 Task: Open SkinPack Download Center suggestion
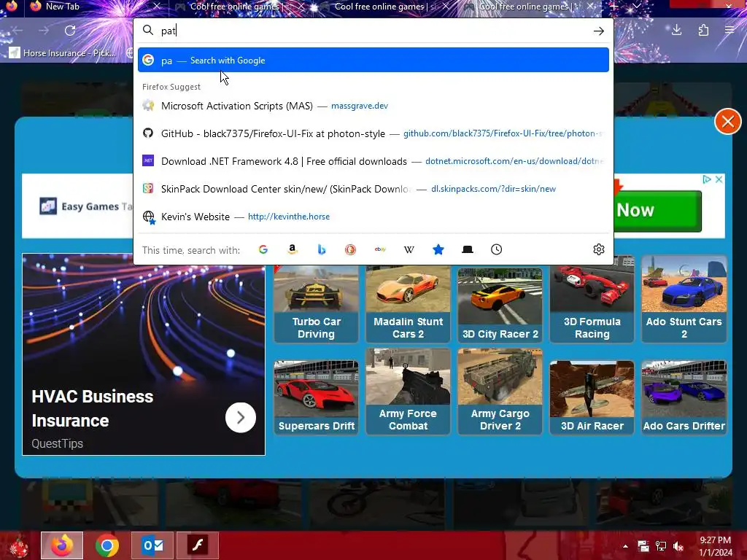(x=373, y=189)
